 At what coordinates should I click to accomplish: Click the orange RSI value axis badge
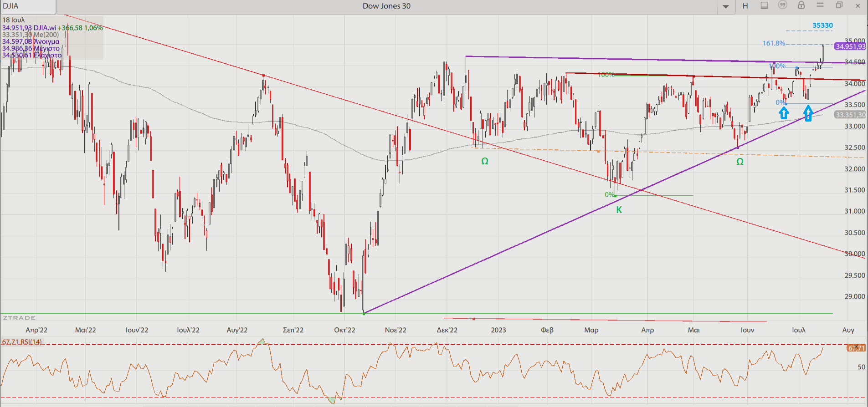[856, 348]
